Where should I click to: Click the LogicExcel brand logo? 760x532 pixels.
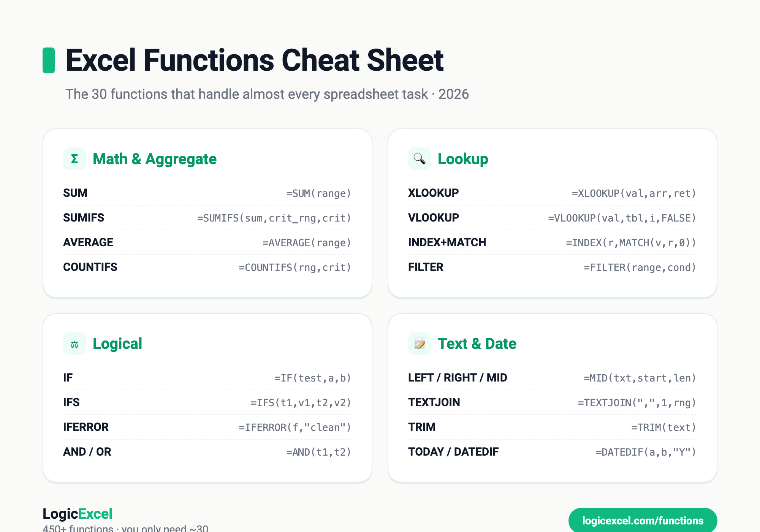click(x=78, y=514)
